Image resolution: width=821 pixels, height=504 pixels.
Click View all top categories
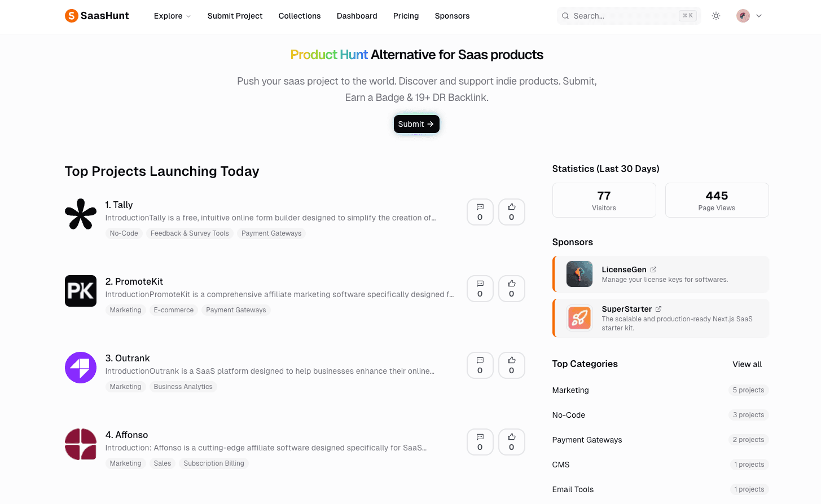[x=747, y=364]
